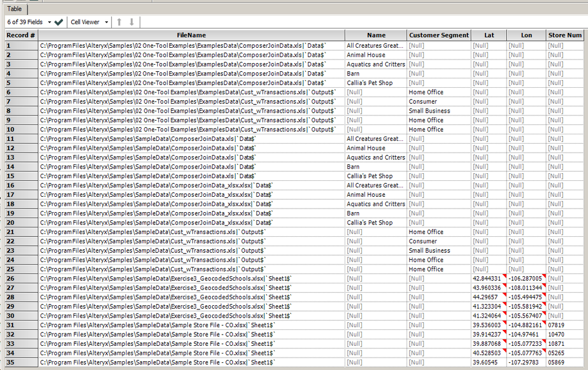Click Cust_wTransactions FileName cell in record 6
Image resolution: width=588 pixels, height=370 pixels.
[x=191, y=92]
